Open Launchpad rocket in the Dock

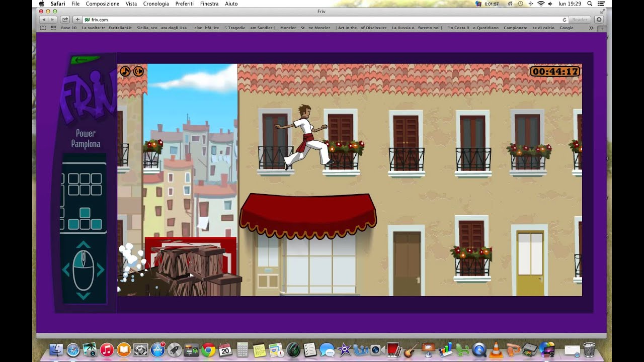(x=175, y=350)
